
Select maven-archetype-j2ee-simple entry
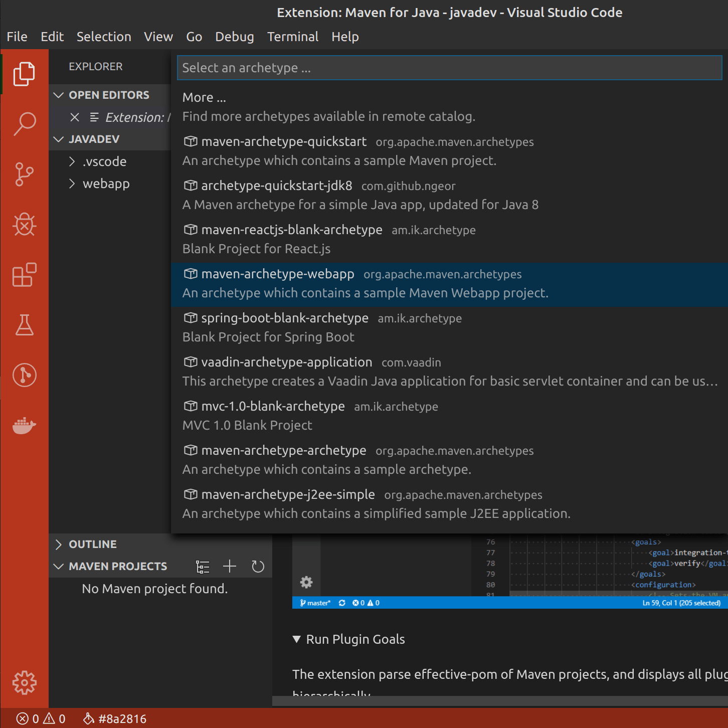449,504
